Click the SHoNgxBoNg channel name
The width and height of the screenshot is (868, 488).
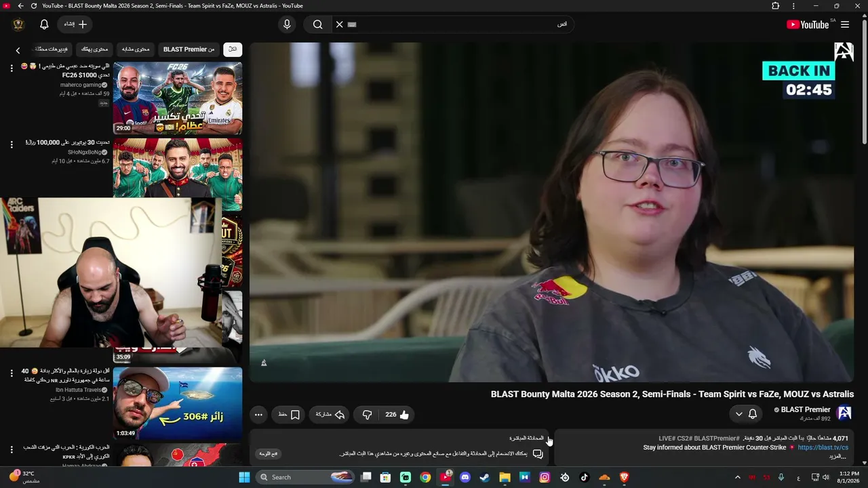click(x=85, y=152)
